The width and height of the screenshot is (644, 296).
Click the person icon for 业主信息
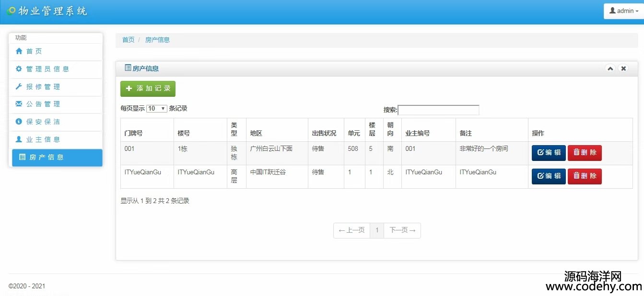[19, 139]
